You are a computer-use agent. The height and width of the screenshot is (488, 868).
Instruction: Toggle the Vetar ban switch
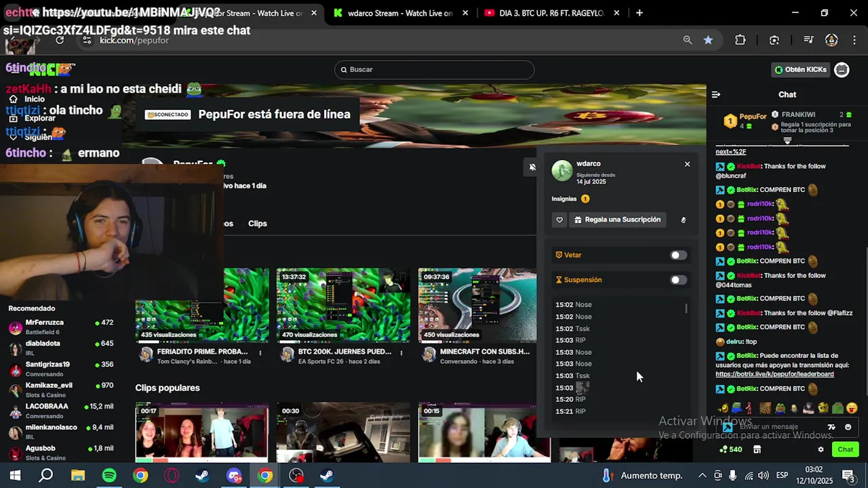678,256
